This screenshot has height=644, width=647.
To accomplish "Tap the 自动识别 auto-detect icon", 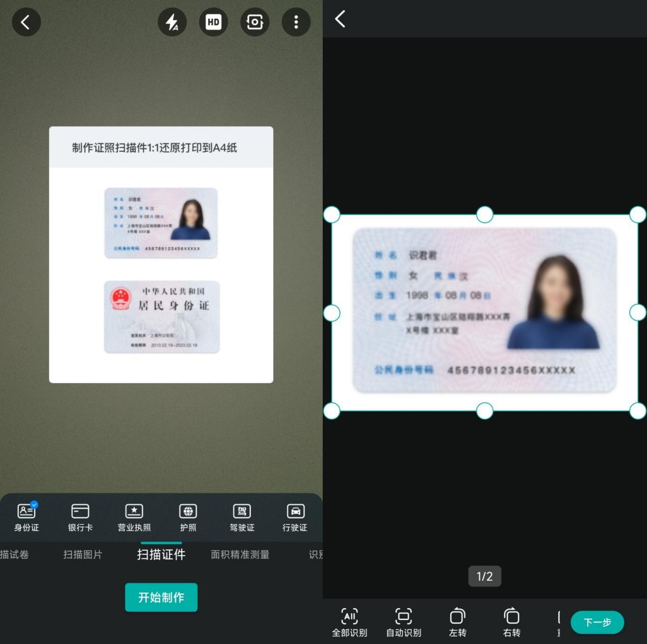I will click(403, 622).
